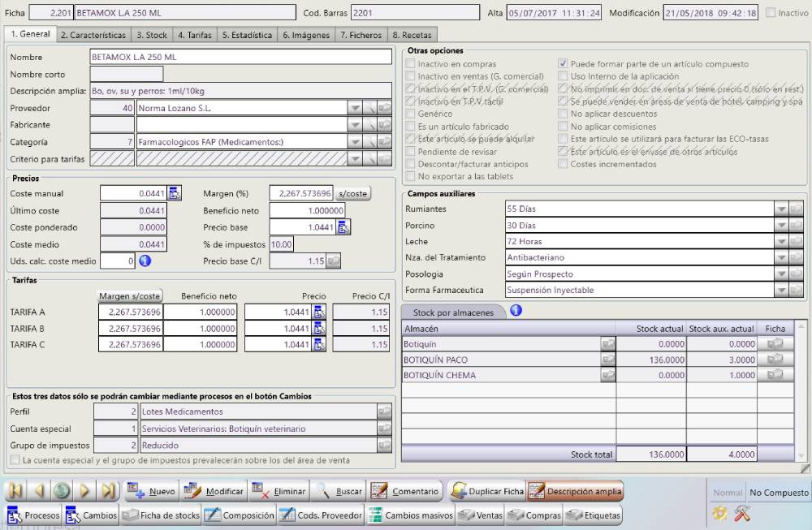
Task: Open the Ficha folder icon for BOTIQUÍN PACO
Action: click(x=775, y=360)
